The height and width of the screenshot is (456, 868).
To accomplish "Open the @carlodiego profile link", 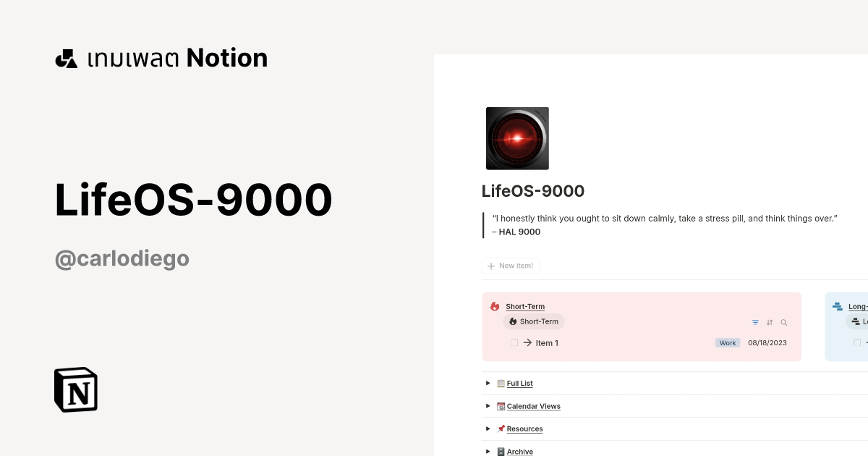I will click(122, 258).
